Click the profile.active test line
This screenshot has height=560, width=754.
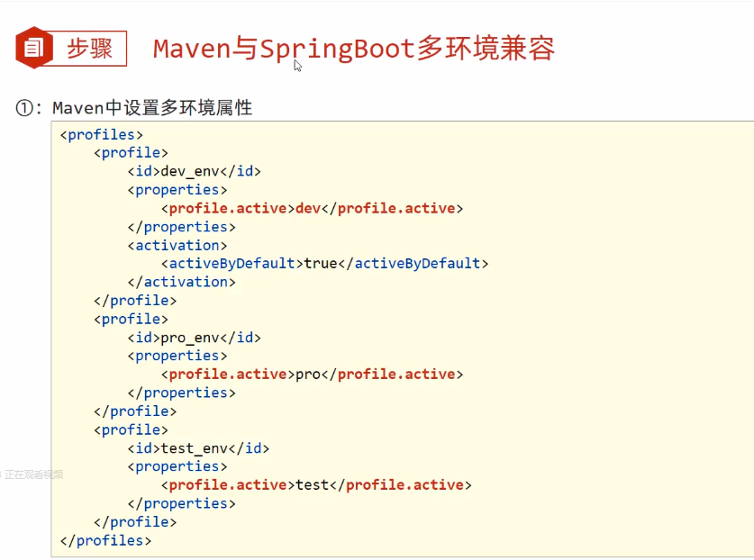(x=316, y=484)
